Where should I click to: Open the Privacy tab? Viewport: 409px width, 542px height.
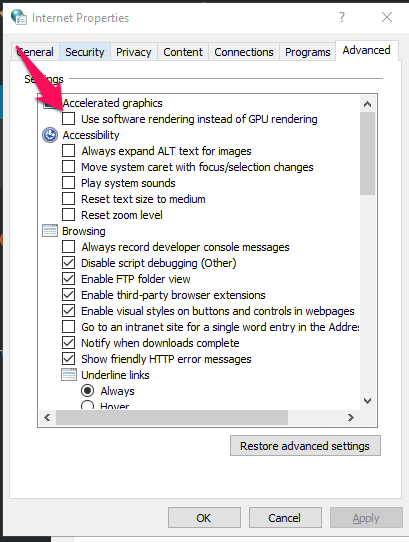point(133,52)
